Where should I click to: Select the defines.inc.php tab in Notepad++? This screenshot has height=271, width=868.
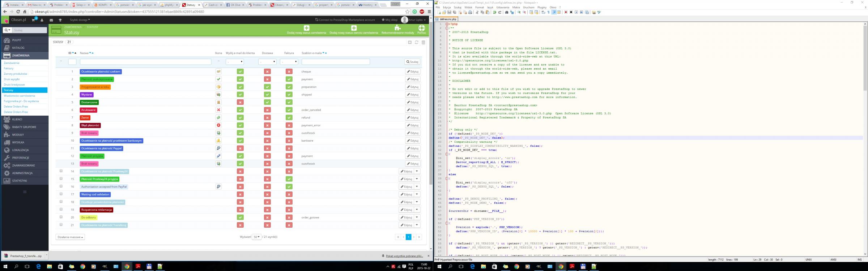(447, 19)
